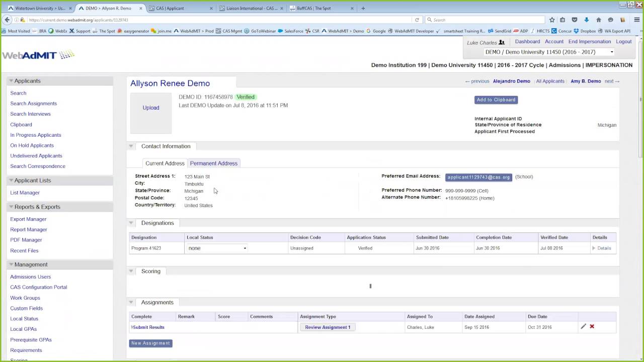The image size is (644, 362).
Task: Collapse the Applicants sidebar panel
Action: pyautogui.click(x=11, y=80)
